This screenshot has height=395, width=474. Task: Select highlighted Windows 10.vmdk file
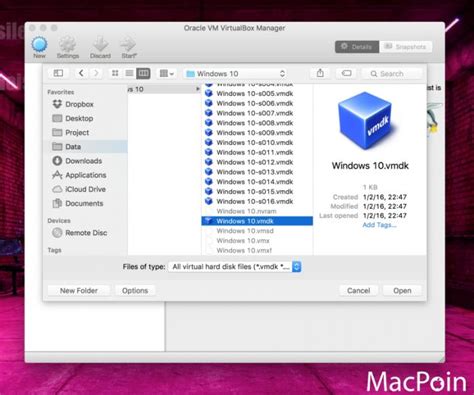pyautogui.click(x=257, y=221)
